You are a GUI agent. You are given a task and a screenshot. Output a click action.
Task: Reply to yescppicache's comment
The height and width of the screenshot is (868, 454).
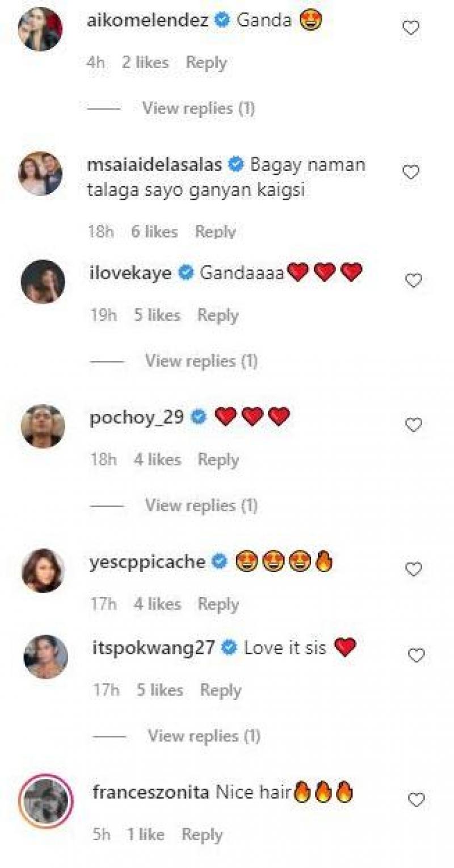coord(218,604)
